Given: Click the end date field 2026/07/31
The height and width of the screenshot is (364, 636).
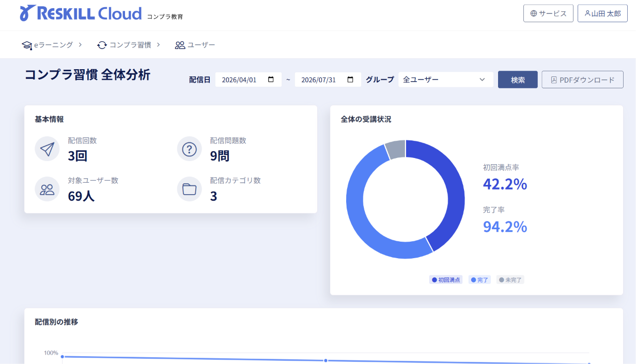Looking at the screenshot, I should (328, 80).
